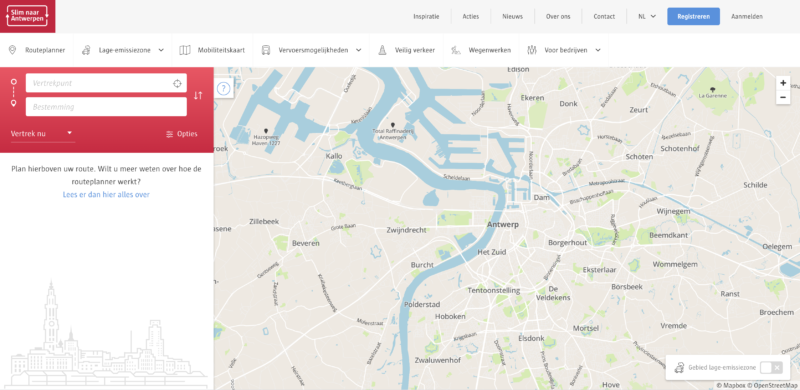Use current location crosshair in Vertrekpunt

click(177, 84)
